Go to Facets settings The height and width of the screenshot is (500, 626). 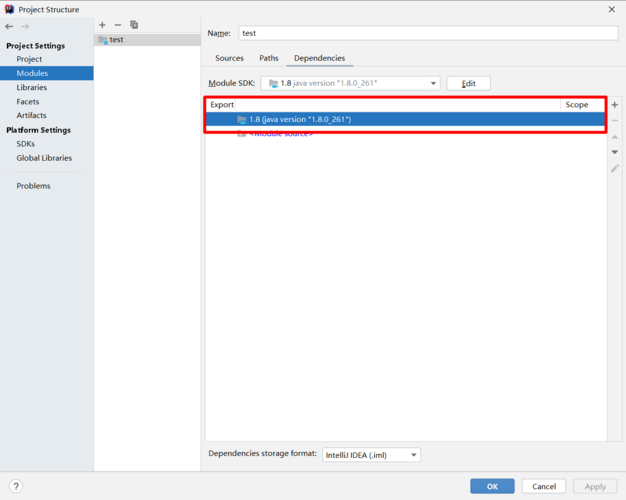coord(28,101)
